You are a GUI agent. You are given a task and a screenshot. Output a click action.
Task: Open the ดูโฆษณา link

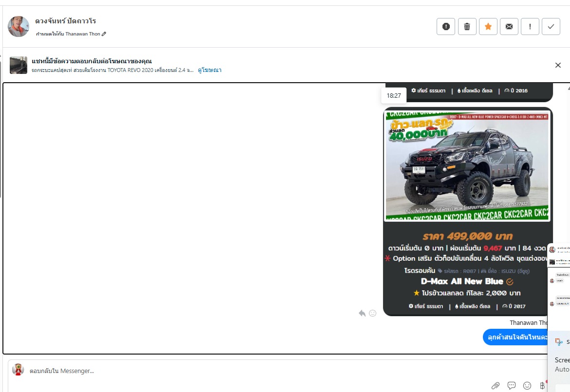pos(209,70)
